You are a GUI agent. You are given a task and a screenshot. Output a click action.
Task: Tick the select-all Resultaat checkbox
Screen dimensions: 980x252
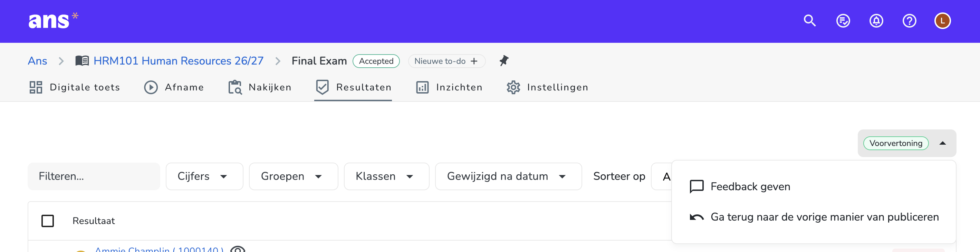click(x=48, y=221)
